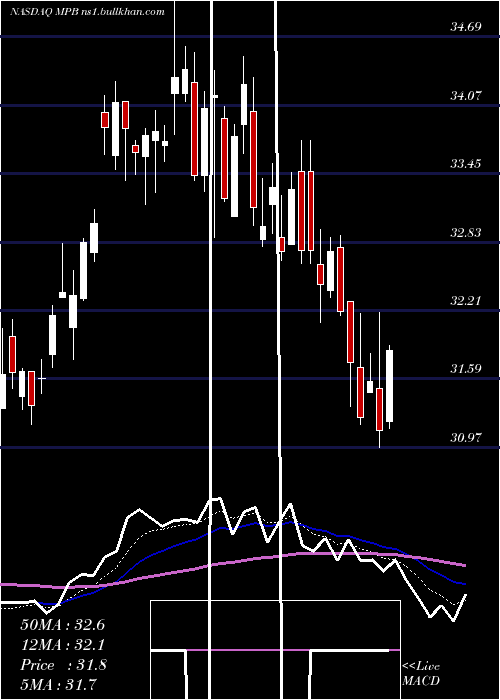Click the NASDAQ MPB ns1.bullkhan.com title

(x=88, y=12)
